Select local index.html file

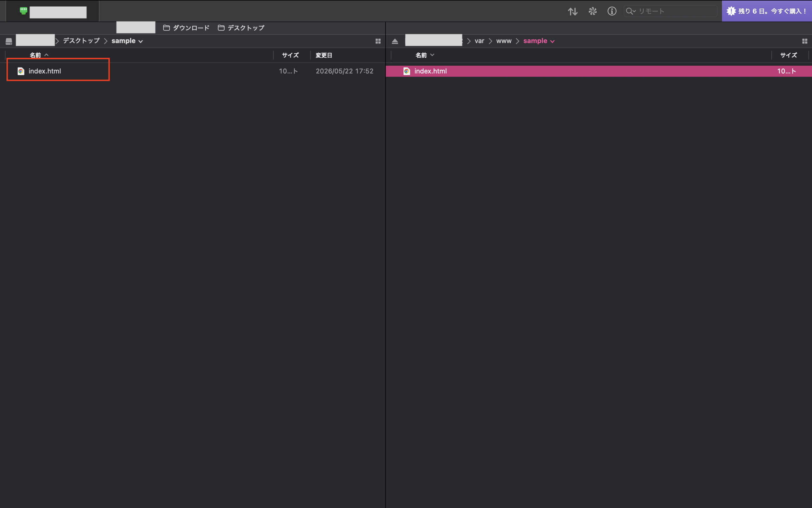click(193, 71)
